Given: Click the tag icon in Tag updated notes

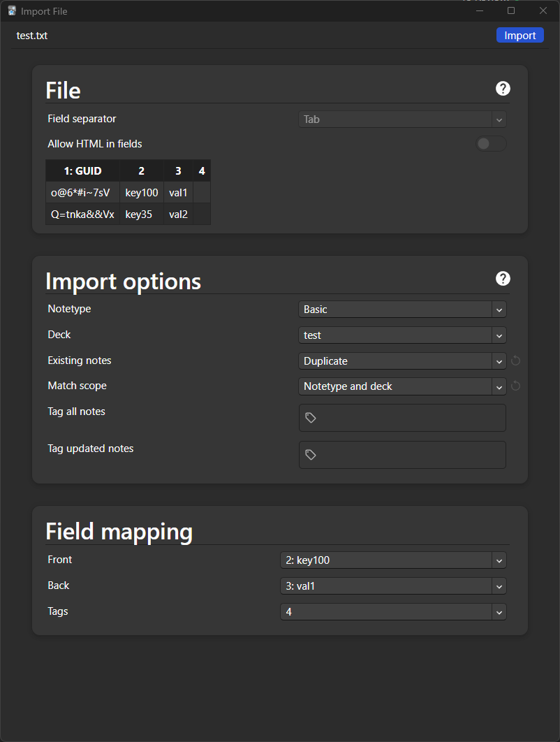Looking at the screenshot, I should [311, 455].
